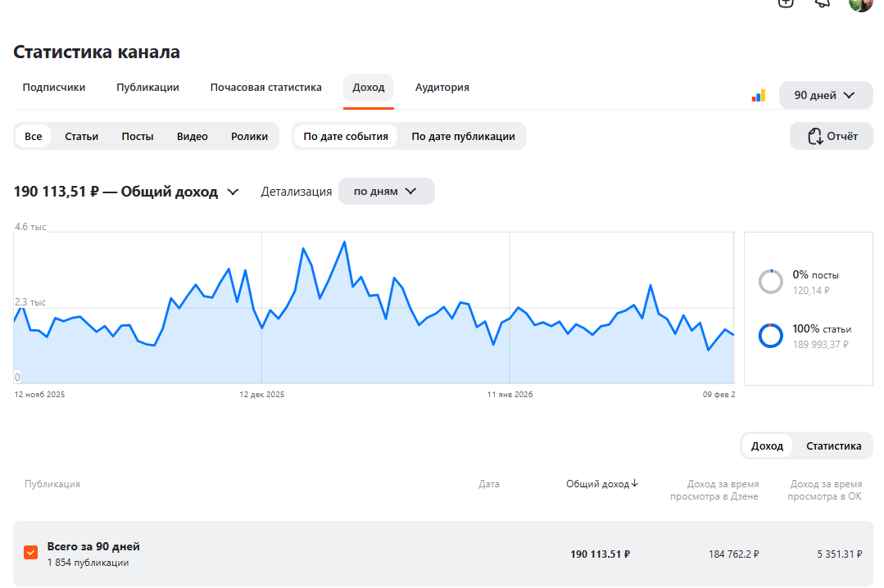This screenshot has height=588, width=884.
Task: Open the Подписчики tab
Action: coord(54,88)
